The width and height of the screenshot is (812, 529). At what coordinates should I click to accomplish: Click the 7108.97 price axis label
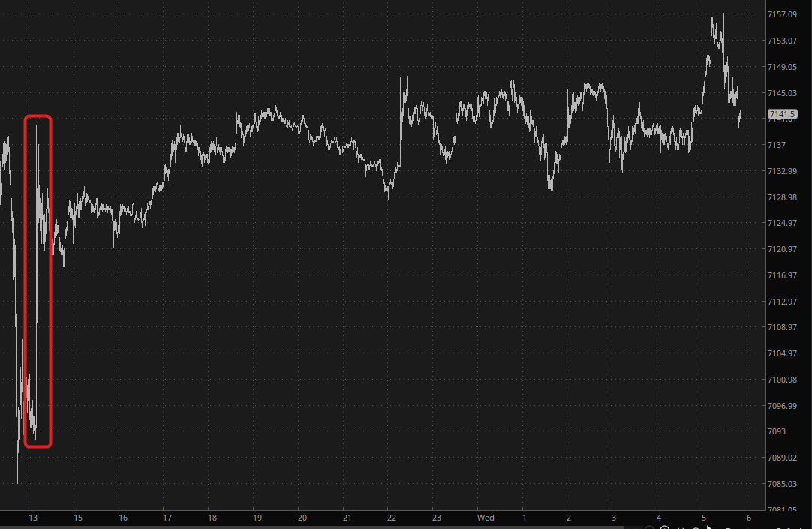(781, 327)
